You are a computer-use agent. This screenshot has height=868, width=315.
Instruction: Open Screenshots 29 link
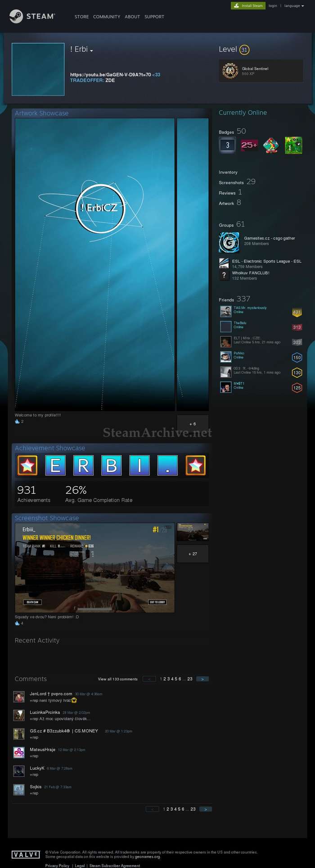click(237, 182)
